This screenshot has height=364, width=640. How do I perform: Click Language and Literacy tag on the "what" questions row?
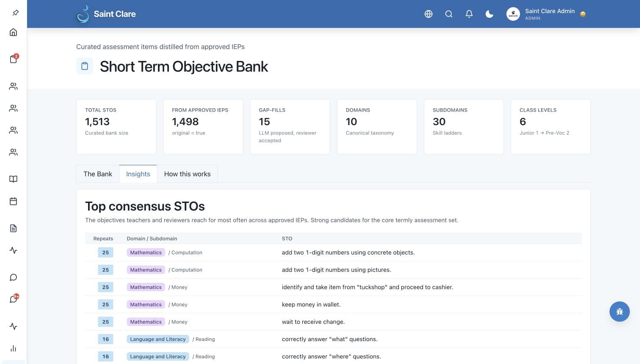158,339
